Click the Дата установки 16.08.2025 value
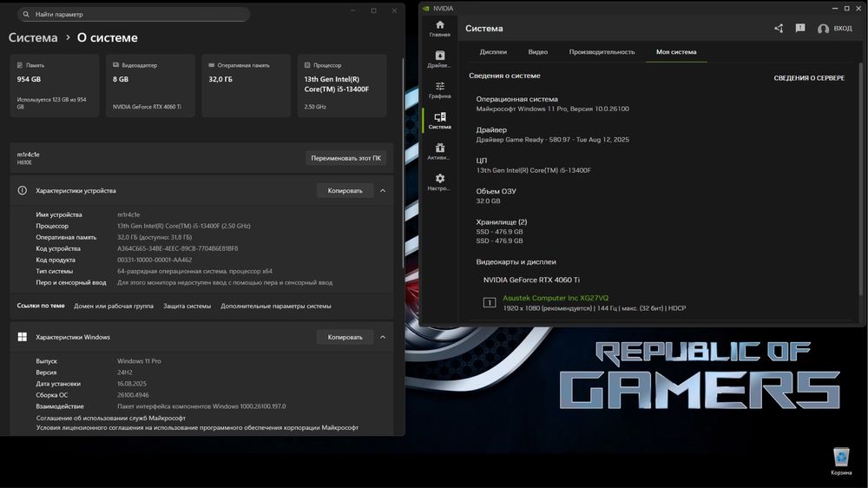 pyautogui.click(x=132, y=384)
